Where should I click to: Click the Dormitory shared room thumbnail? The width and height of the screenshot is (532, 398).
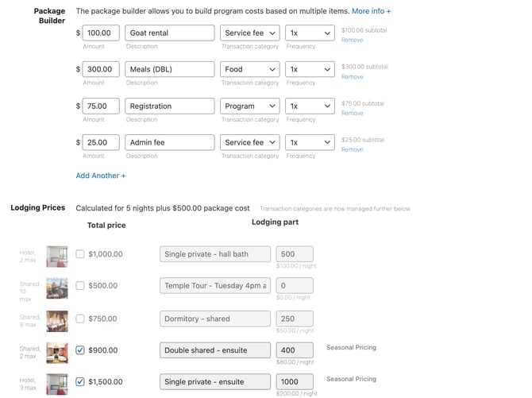(57, 321)
